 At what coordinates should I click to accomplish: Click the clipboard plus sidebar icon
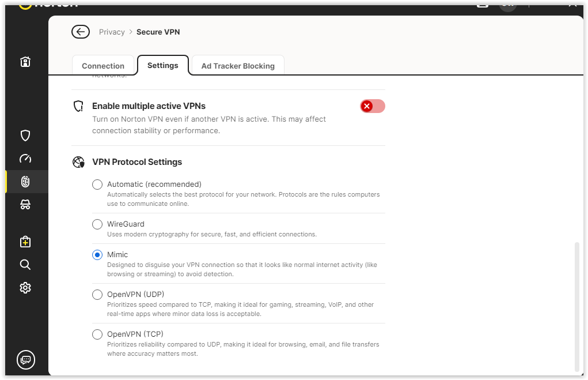tap(25, 242)
